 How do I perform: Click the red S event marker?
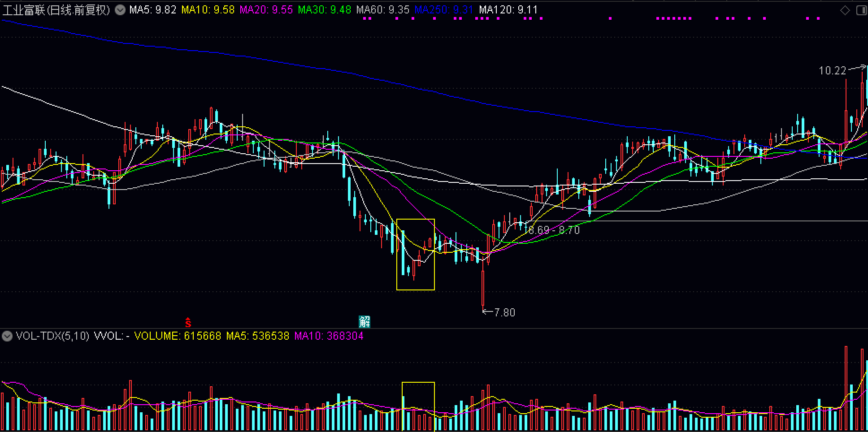click(x=188, y=322)
